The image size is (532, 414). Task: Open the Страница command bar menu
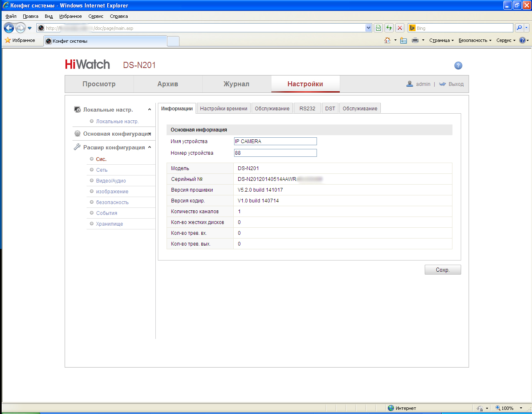click(x=441, y=40)
